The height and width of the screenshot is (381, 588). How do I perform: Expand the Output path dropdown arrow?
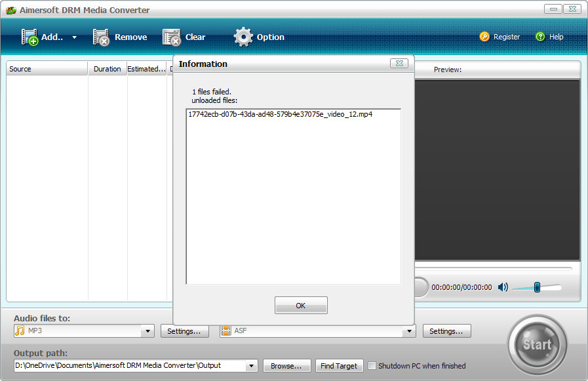click(251, 366)
